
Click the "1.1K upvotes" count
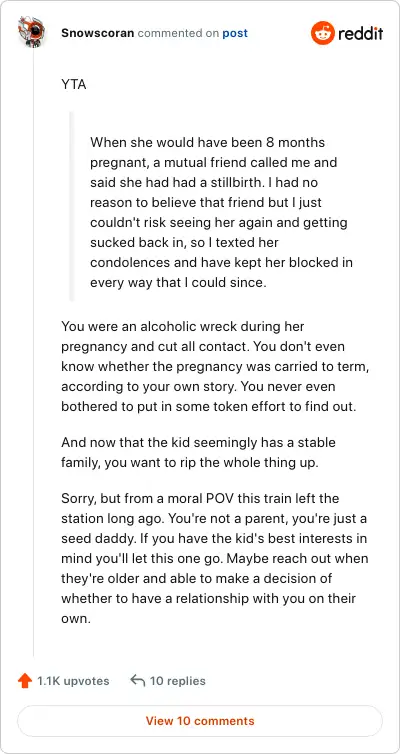tap(73, 681)
